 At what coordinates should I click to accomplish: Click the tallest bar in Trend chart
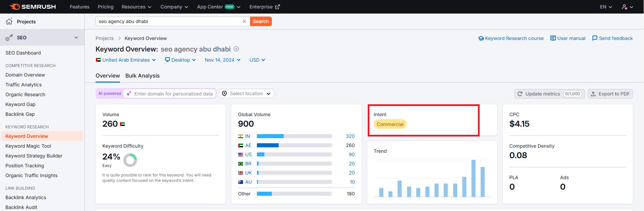(474, 178)
